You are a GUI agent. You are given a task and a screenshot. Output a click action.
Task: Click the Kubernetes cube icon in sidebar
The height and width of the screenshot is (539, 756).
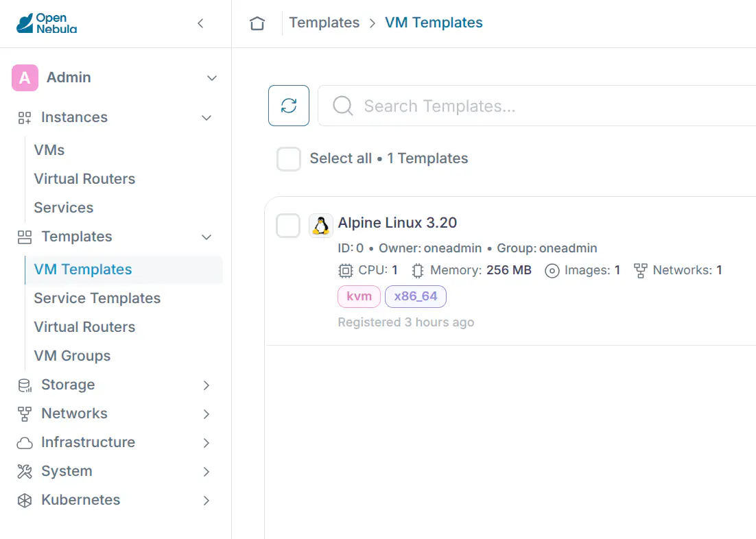(25, 501)
